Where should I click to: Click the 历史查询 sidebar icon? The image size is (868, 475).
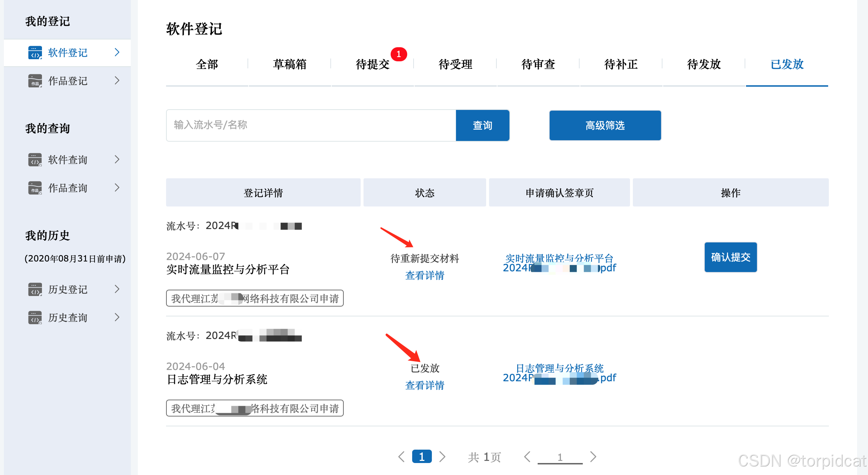tap(35, 317)
